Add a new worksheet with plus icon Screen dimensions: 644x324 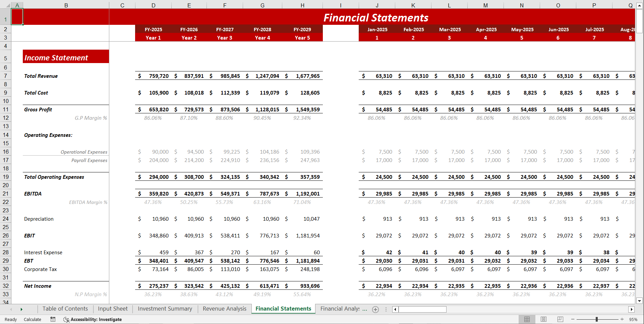pos(375,309)
